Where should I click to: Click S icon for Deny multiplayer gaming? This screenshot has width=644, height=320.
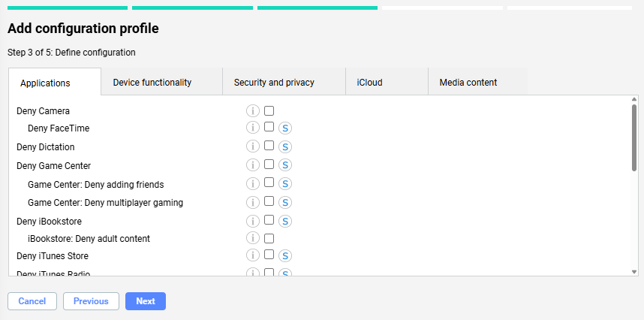click(285, 203)
